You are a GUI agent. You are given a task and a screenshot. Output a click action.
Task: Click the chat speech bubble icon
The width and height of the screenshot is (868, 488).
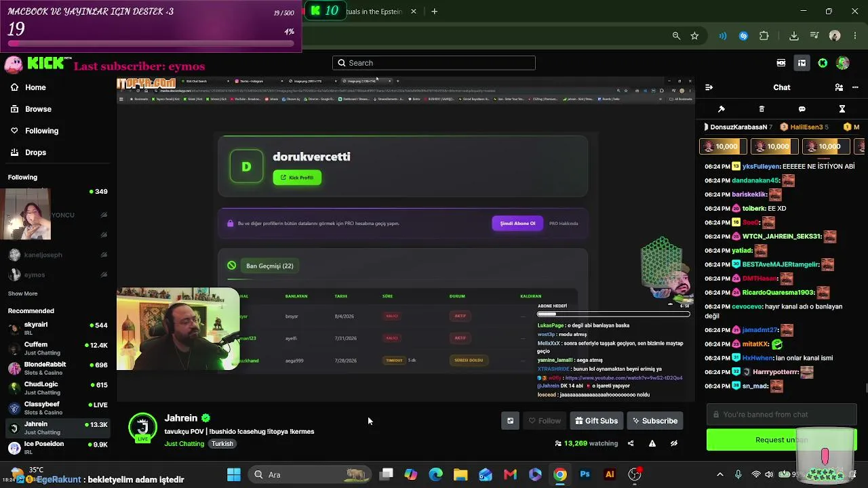point(802,109)
